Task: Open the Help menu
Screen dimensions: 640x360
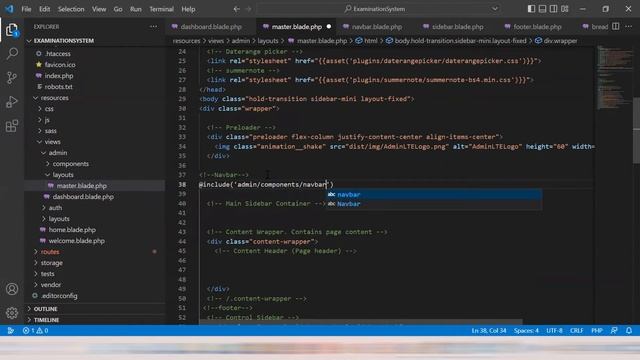Action: click(x=188, y=9)
